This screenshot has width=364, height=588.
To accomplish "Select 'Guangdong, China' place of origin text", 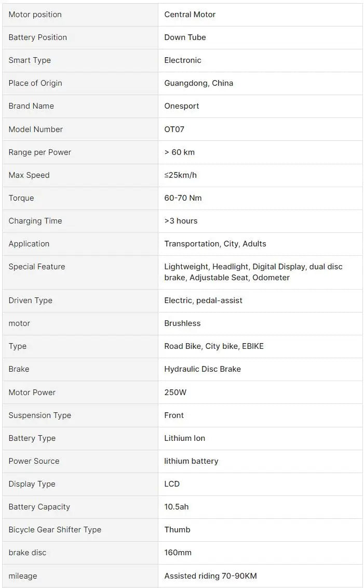I will pyautogui.click(x=198, y=83).
